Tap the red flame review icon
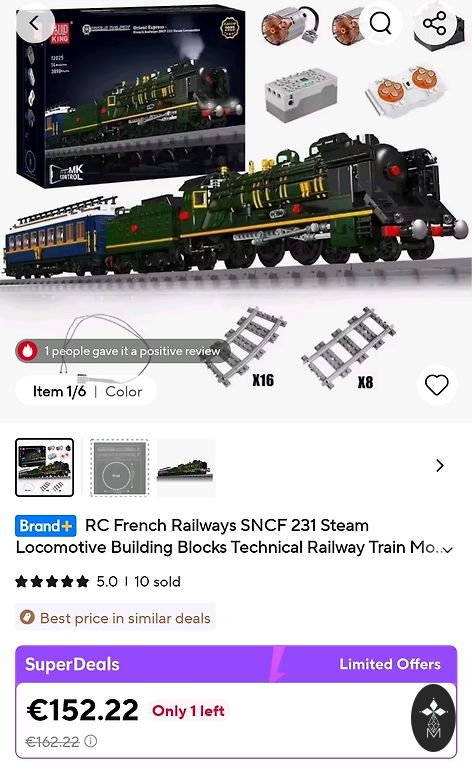The image size is (472, 768). [x=27, y=351]
